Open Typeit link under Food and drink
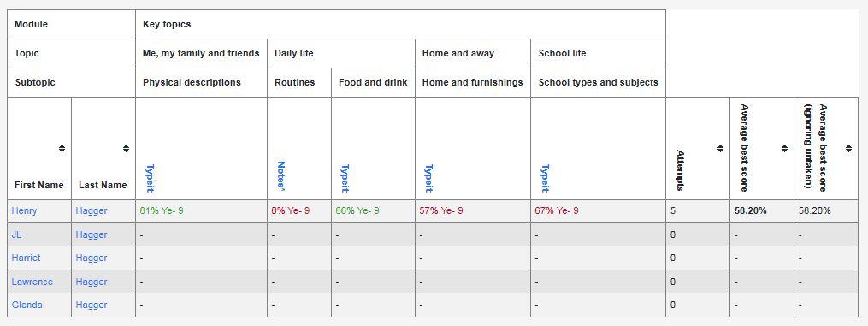 pos(345,178)
